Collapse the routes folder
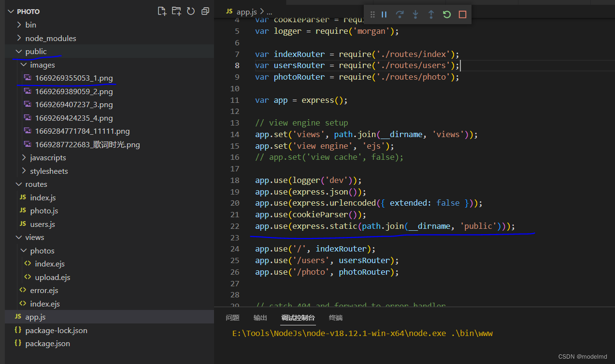 (x=19, y=184)
